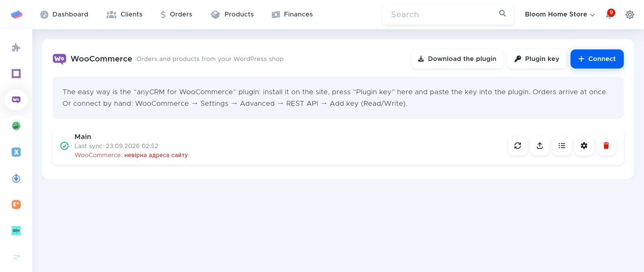Image resolution: width=644 pixels, height=272 pixels.
Task: Click the instruction text about anyCRM plugin
Action: pos(335,98)
